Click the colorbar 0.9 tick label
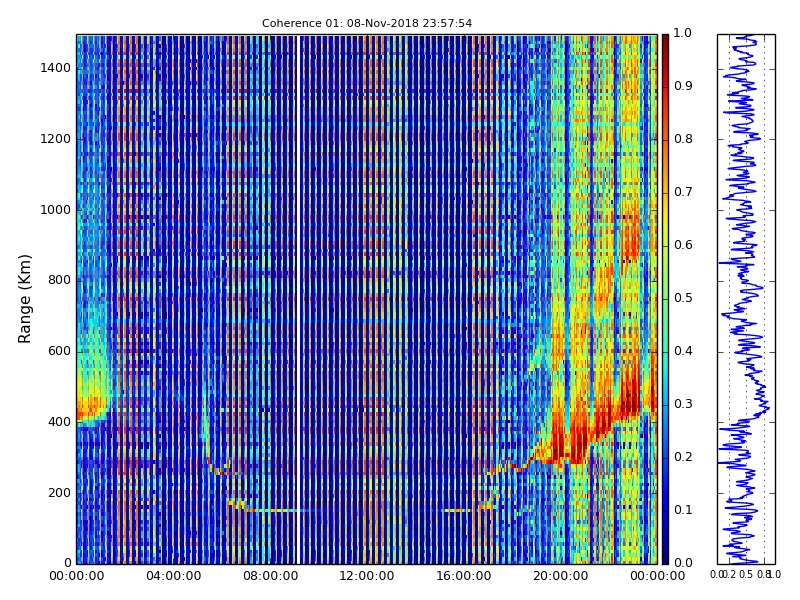Screen dimensions: 800x600 pyautogui.click(x=683, y=86)
